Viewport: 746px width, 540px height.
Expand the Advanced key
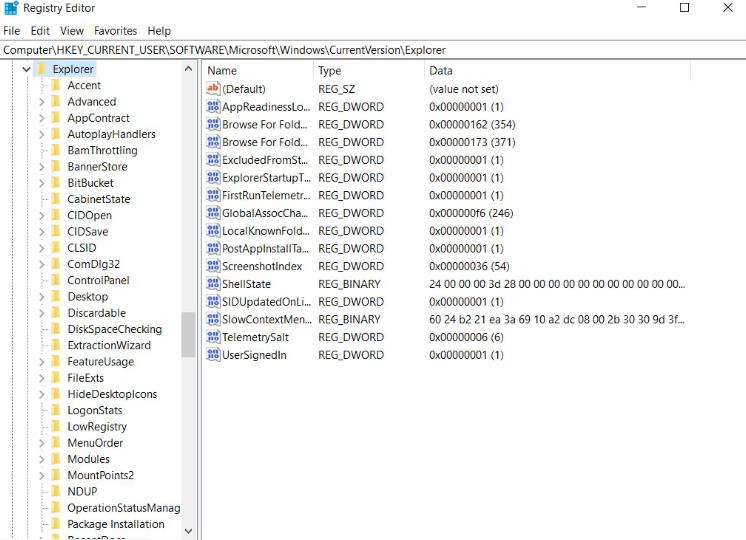click(x=41, y=102)
